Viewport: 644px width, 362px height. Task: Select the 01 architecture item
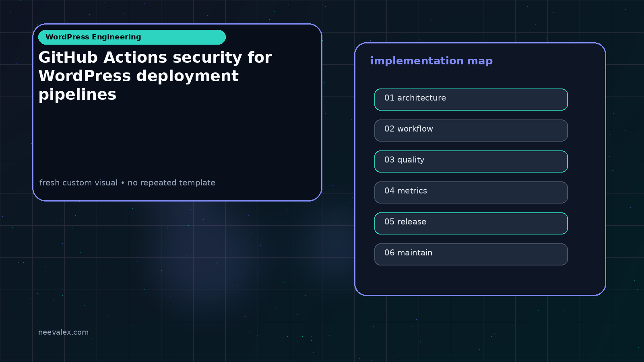point(471,99)
